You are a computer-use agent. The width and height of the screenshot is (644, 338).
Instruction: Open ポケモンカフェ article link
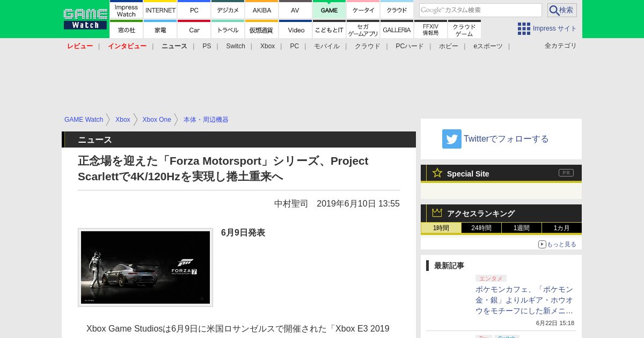524,300
